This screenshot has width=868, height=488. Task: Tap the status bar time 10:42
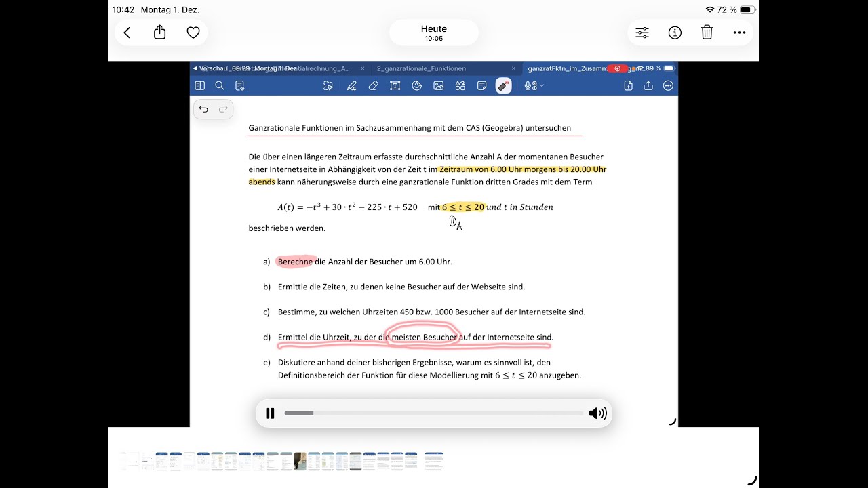[x=123, y=10]
